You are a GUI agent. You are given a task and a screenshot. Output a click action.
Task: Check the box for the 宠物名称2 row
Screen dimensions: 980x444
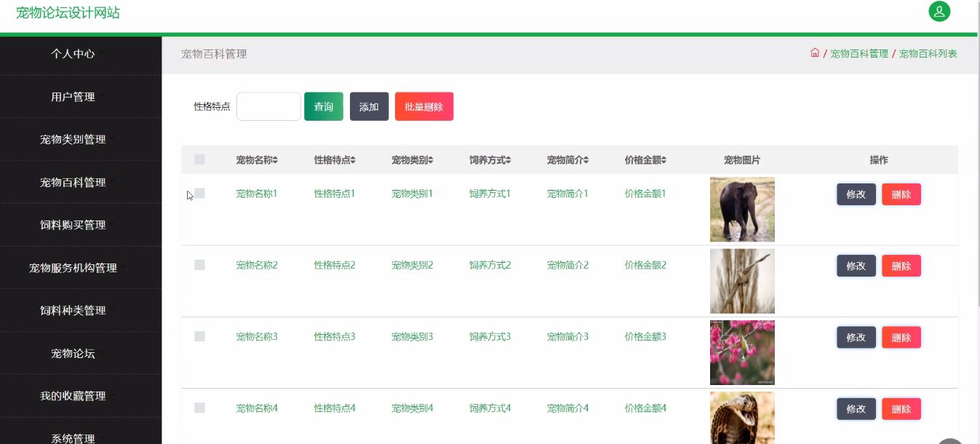click(x=199, y=265)
